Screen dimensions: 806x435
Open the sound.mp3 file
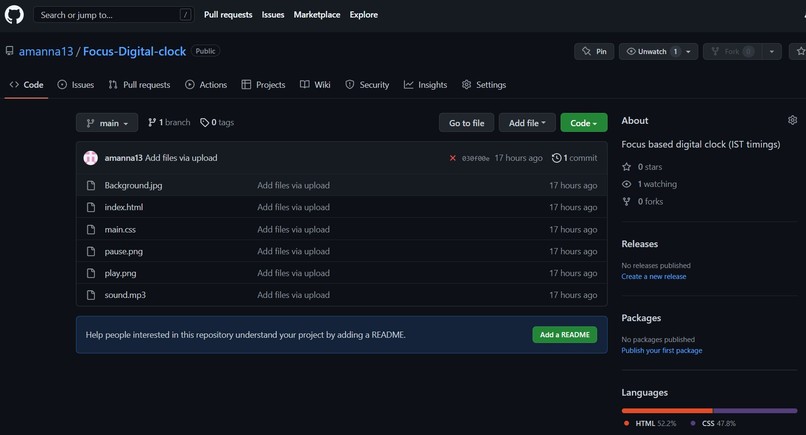coord(125,295)
